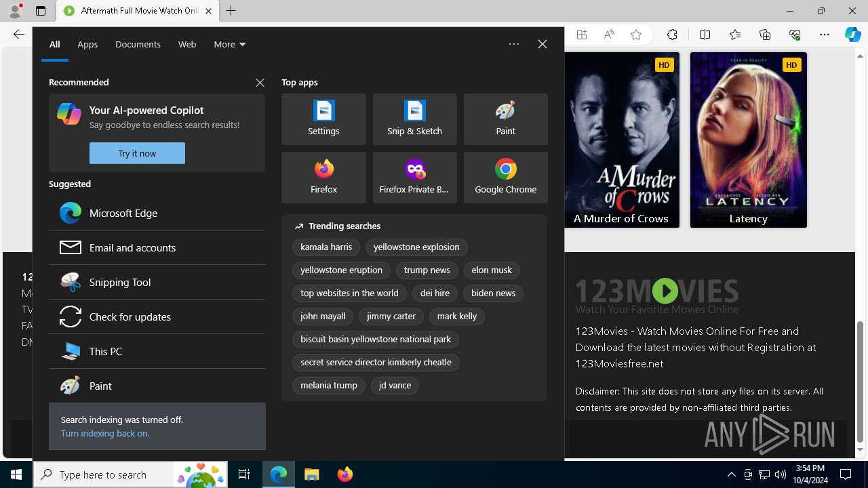Open Email and accounts suggestion
868x488 pixels.
[x=157, y=247]
